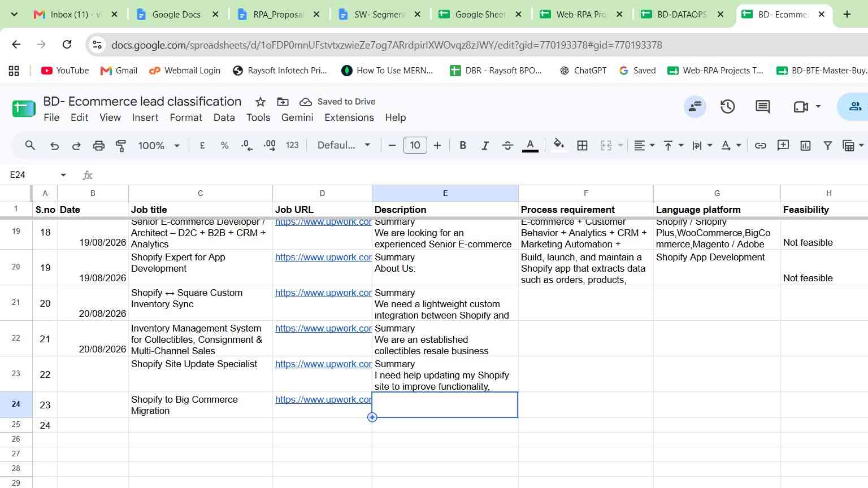Select the fill color bucket icon
Image resolution: width=868 pixels, height=488 pixels.
click(558, 145)
